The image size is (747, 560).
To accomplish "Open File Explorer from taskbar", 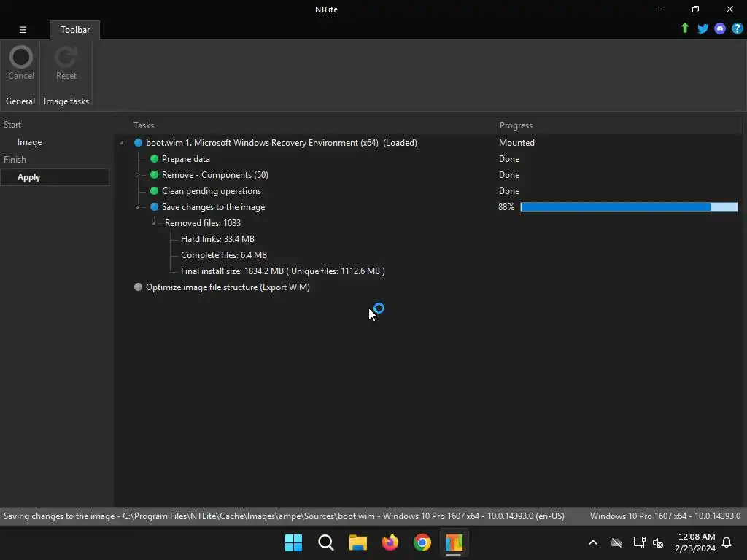I will [357, 542].
